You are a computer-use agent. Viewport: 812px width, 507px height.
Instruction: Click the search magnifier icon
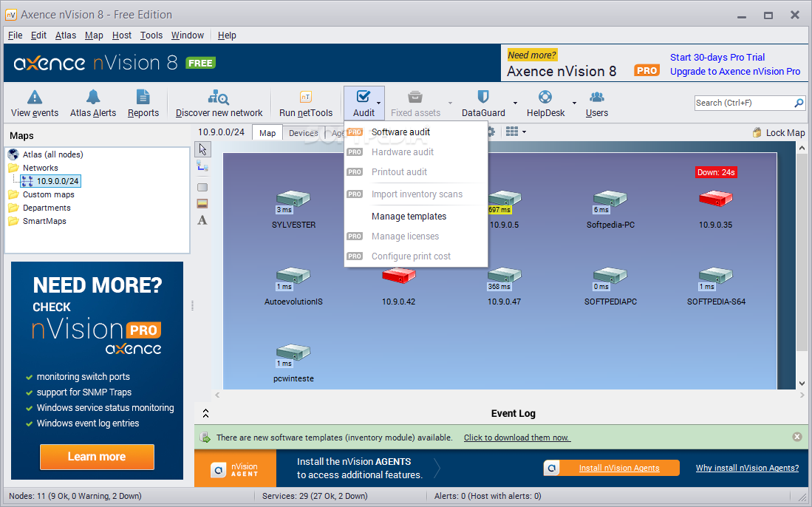pyautogui.click(x=799, y=103)
